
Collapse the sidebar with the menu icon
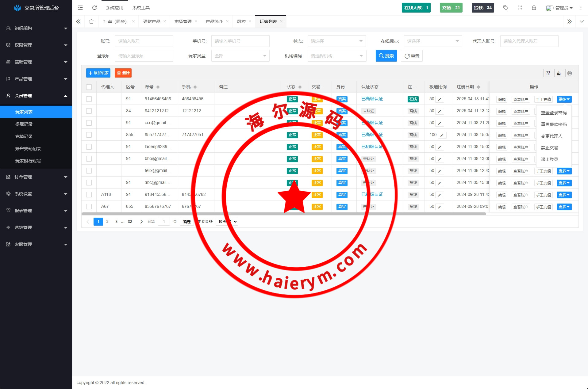(x=80, y=8)
